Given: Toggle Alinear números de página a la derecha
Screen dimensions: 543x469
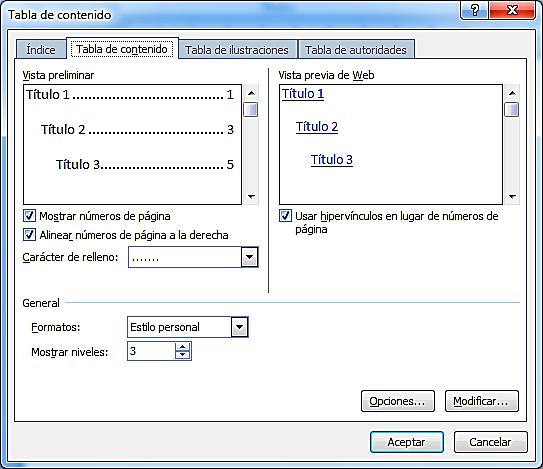Looking at the screenshot, I should [x=29, y=234].
